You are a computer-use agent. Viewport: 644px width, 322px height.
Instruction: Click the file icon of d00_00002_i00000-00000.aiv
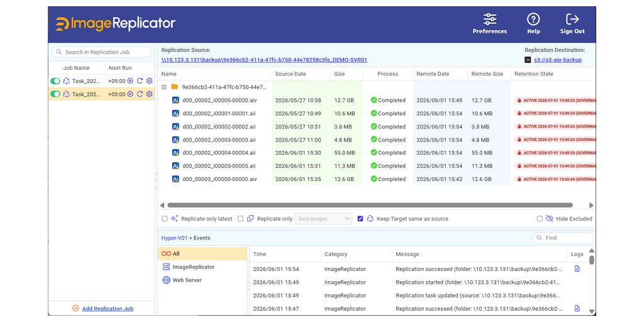tap(176, 100)
